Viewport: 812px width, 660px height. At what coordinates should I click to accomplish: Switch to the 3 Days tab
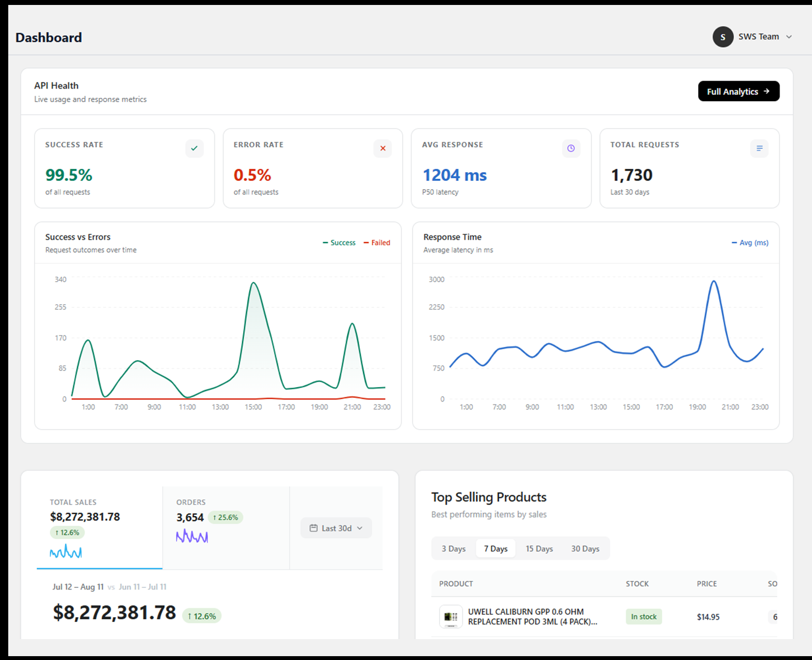(x=453, y=548)
